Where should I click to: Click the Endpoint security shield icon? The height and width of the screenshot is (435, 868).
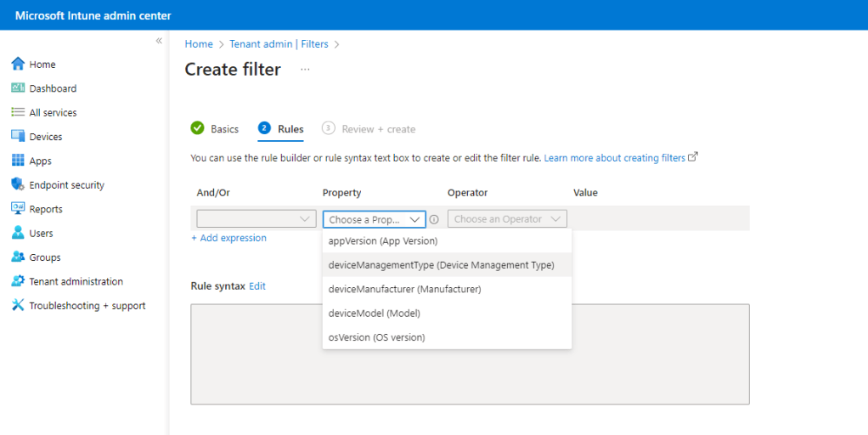[18, 185]
